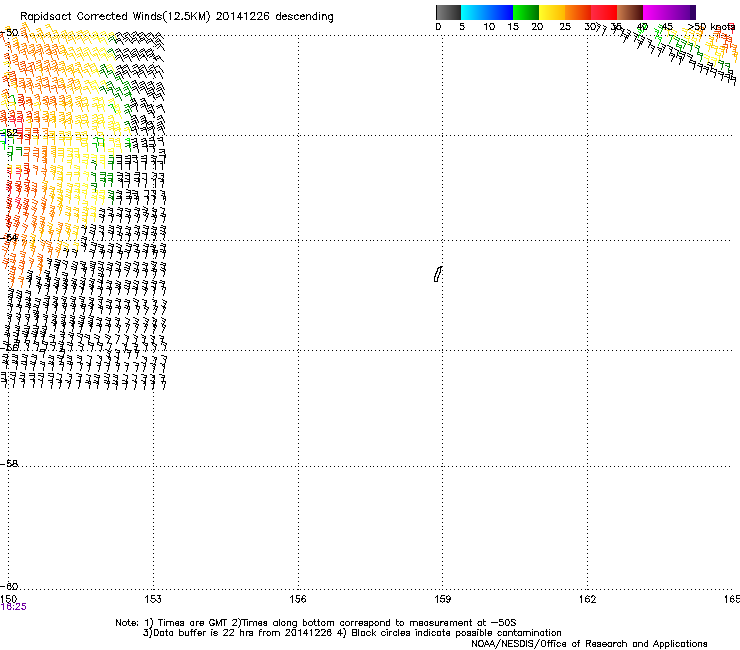Image resolution: width=740 pixels, height=650 pixels.
Task: Click the plot title 'Rapidscat Corrected Winds(12.5KM) 20141226 descending'
Action: click(x=177, y=17)
